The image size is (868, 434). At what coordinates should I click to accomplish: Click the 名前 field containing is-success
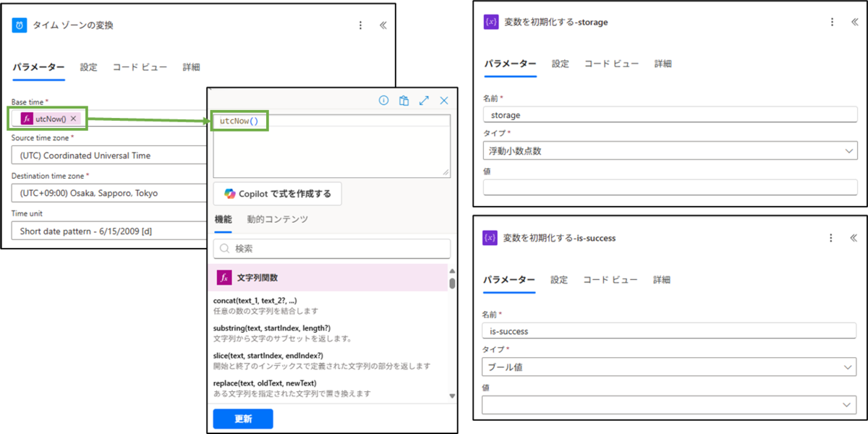[669, 331]
